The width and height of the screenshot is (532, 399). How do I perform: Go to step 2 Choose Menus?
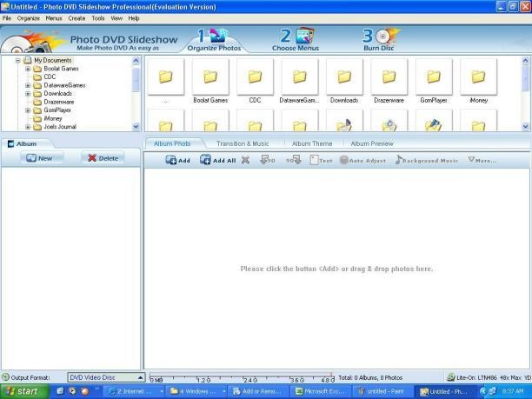(x=296, y=40)
